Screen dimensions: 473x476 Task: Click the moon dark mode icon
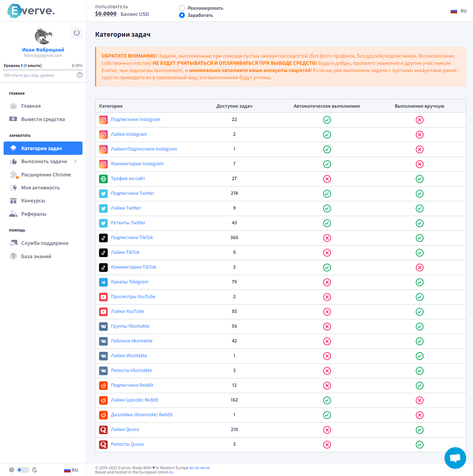[x=35, y=470]
